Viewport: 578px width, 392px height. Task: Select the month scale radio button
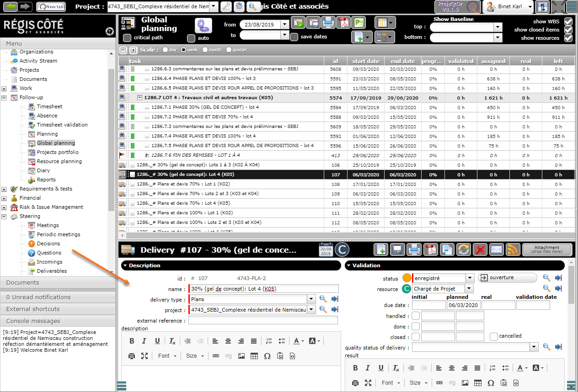[x=205, y=50]
